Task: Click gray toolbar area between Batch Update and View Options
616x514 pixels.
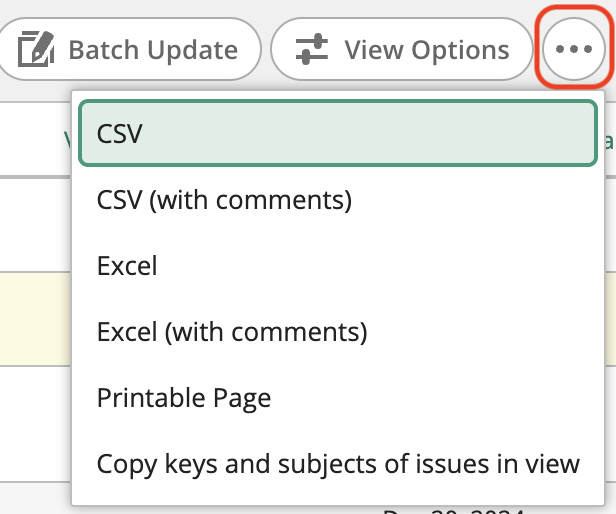Action: click(x=266, y=49)
